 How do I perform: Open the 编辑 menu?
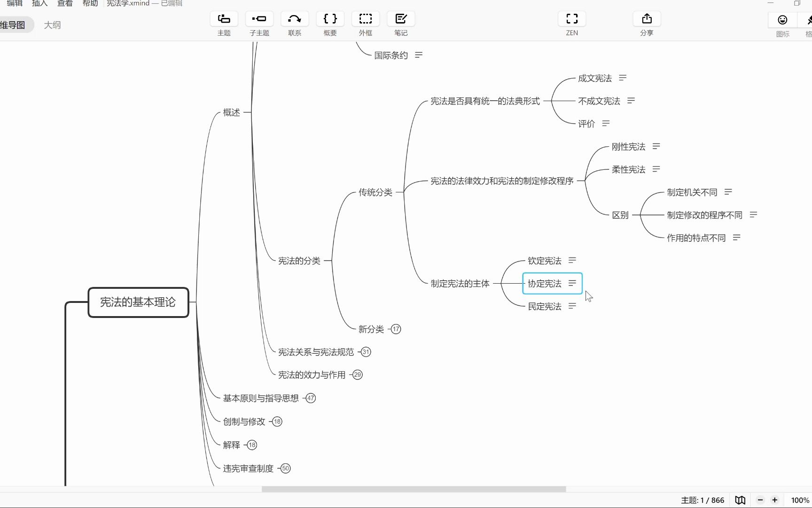pyautogui.click(x=15, y=3)
